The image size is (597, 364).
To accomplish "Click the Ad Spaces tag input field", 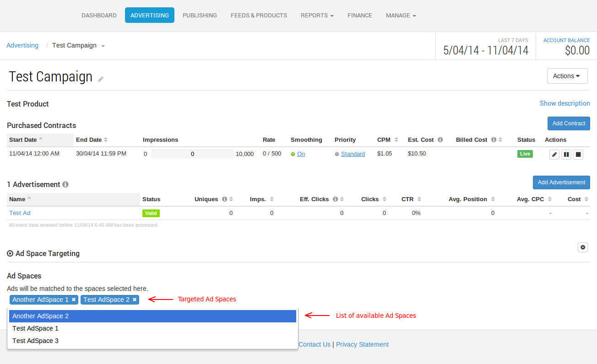I will [x=152, y=300].
